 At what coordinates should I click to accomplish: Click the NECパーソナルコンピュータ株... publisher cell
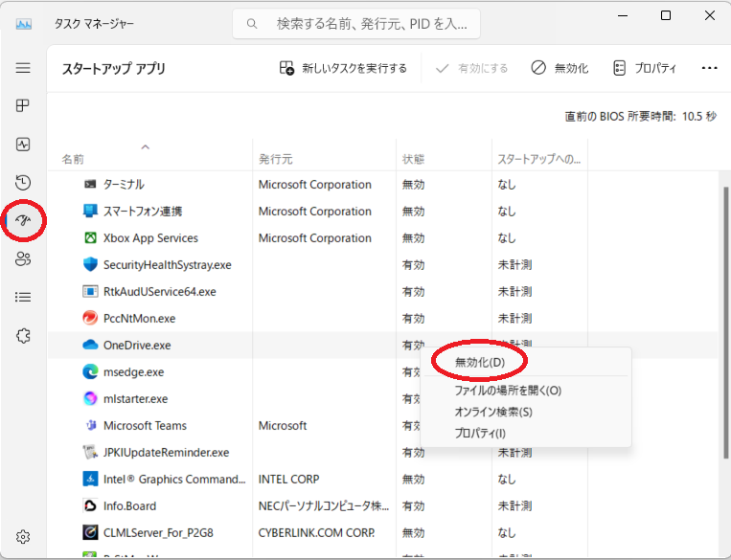pyautogui.click(x=324, y=506)
